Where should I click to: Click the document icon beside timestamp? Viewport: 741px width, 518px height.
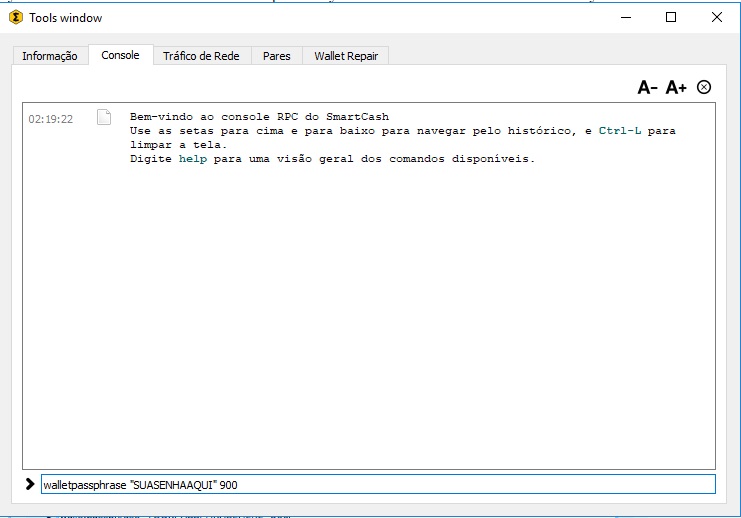(104, 117)
